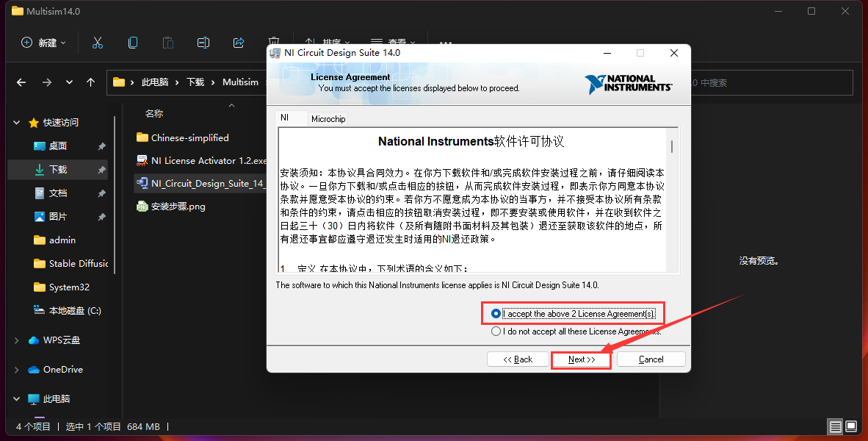Screen dimensions: 868x441
Task: Click Multisim in the address breadcrumb
Action: 240,82
